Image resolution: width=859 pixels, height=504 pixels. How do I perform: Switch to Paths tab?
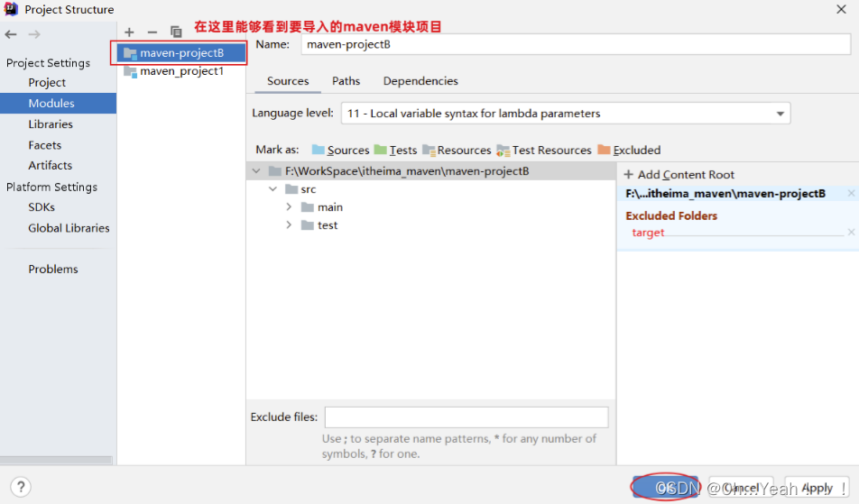pos(346,81)
